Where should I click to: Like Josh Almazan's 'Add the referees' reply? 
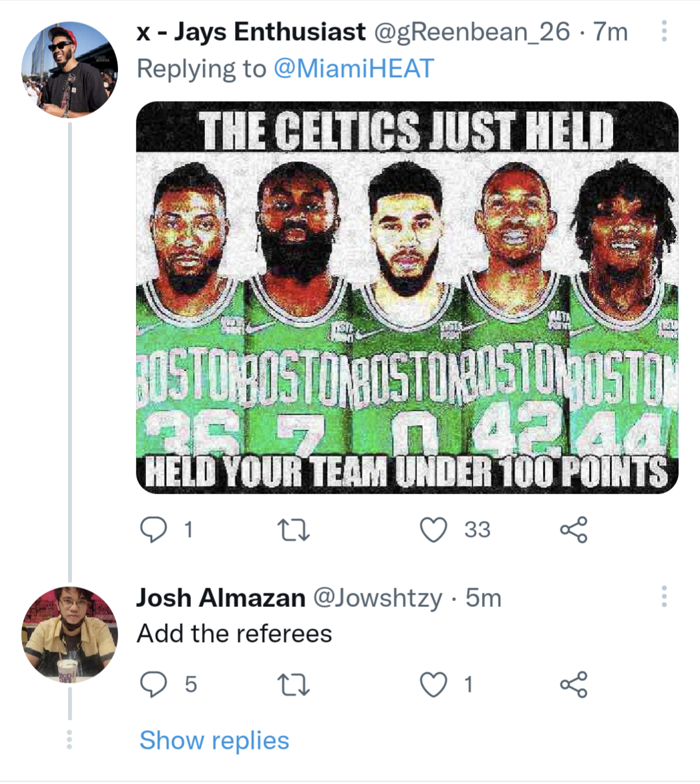(x=433, y=684)
